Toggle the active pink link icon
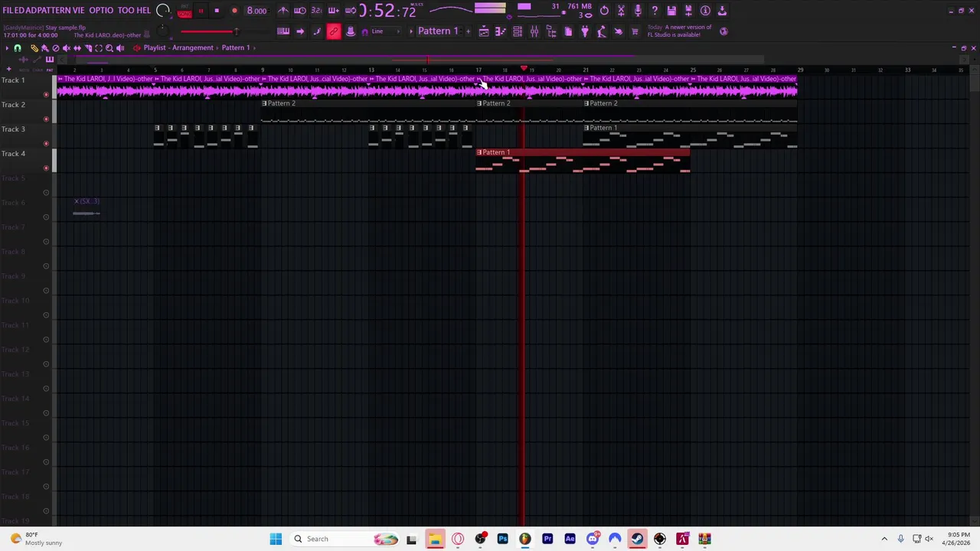The image size is (980, 551). tap(334, 31)
